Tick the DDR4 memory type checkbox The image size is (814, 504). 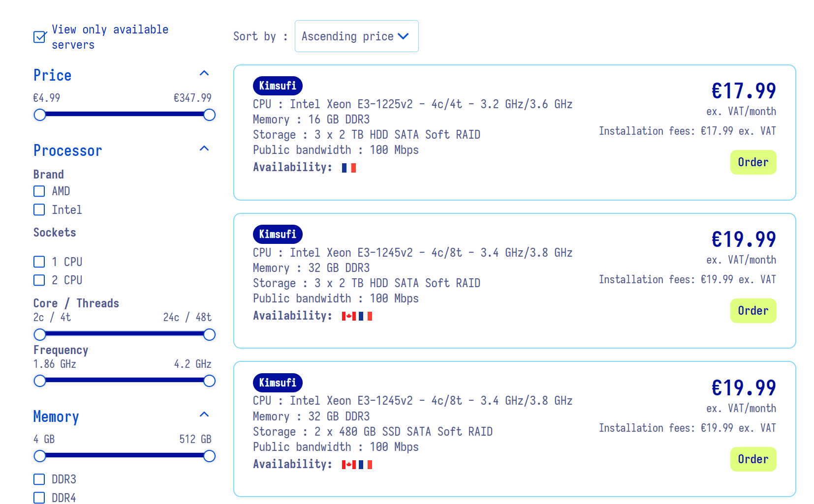(39, 498)
